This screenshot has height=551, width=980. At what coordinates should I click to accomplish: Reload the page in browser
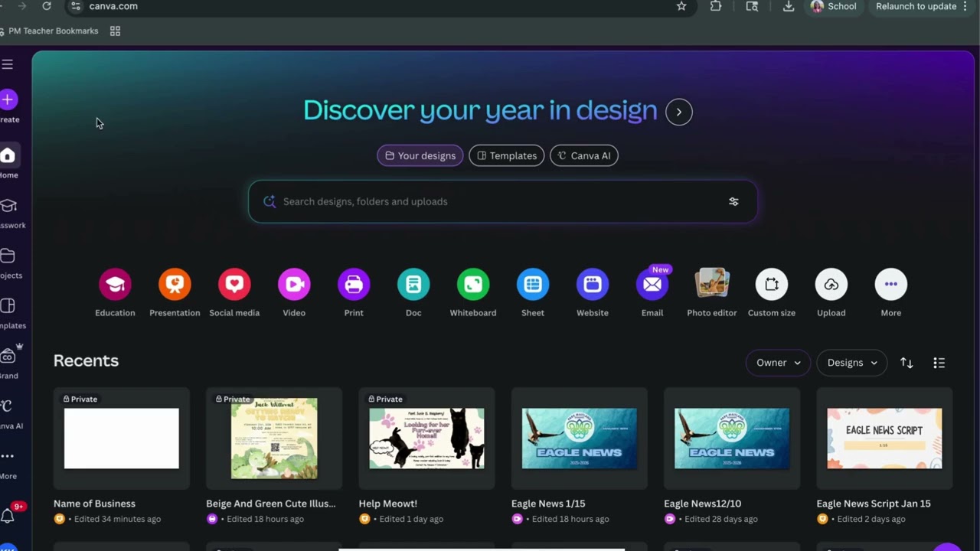pos(47,6)
